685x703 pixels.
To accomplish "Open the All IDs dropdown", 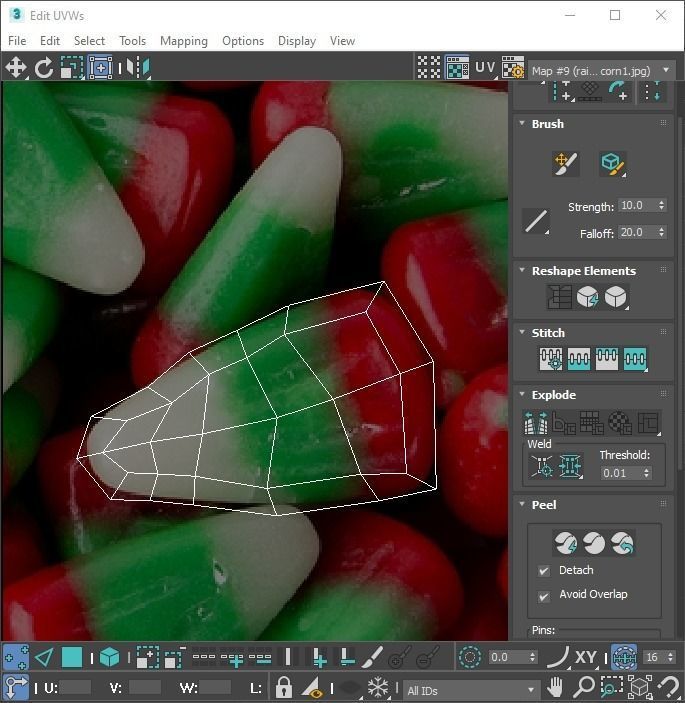I will tap(470, 690).
